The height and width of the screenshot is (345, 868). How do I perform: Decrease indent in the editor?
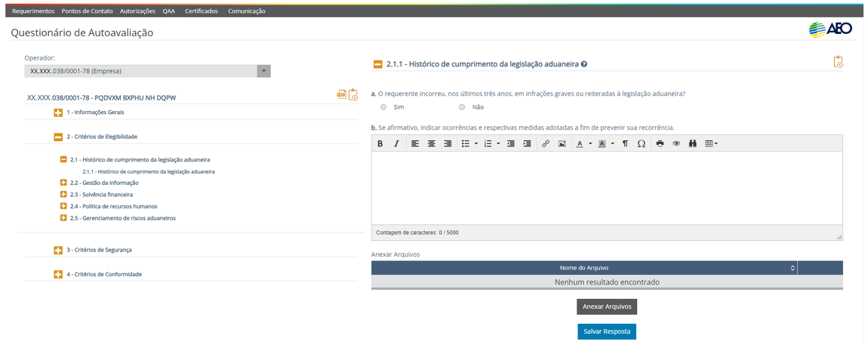(510, 143)
